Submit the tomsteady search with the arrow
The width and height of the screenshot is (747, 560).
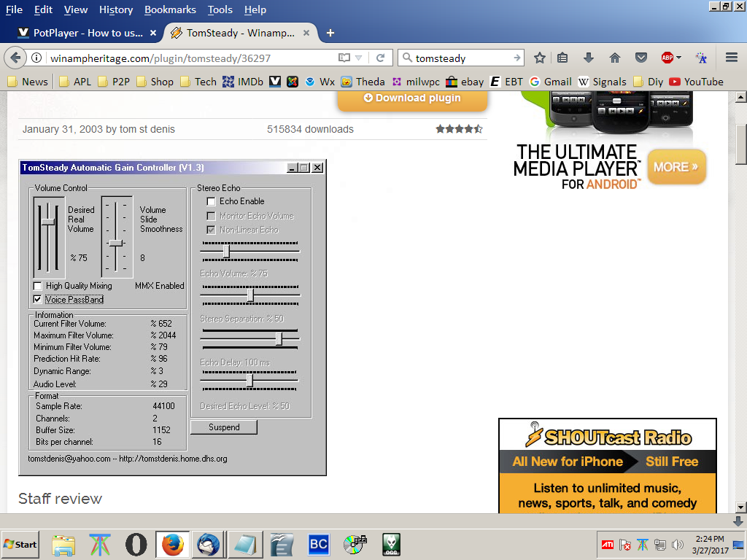517,58
